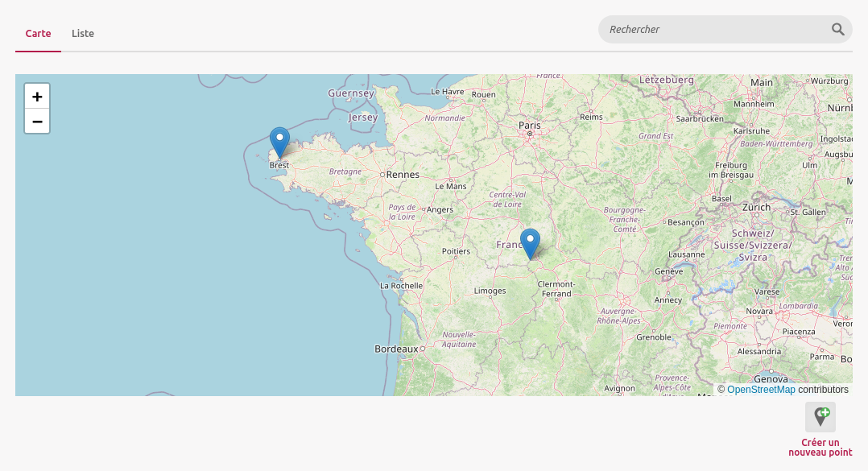The width and height of the screenshot is (868, 471).
Task: Click the Zürich label on the map
Action: (756, 207)
